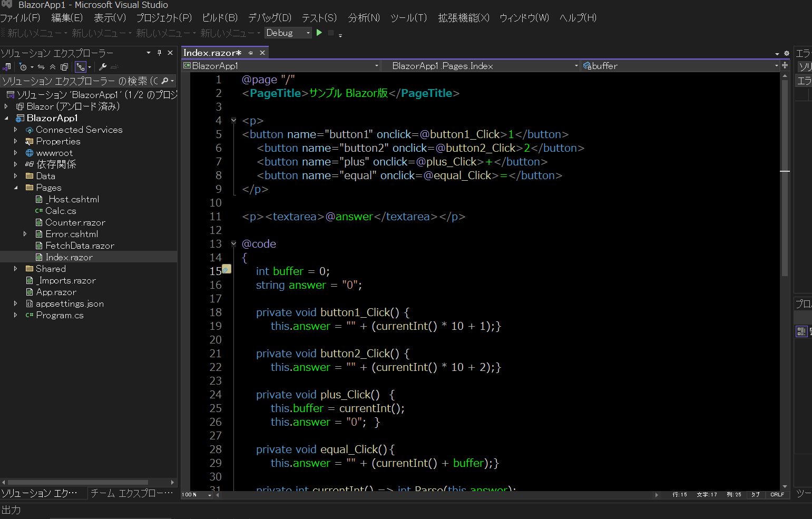Open the ビルド(B) menu

click(220, 18)
